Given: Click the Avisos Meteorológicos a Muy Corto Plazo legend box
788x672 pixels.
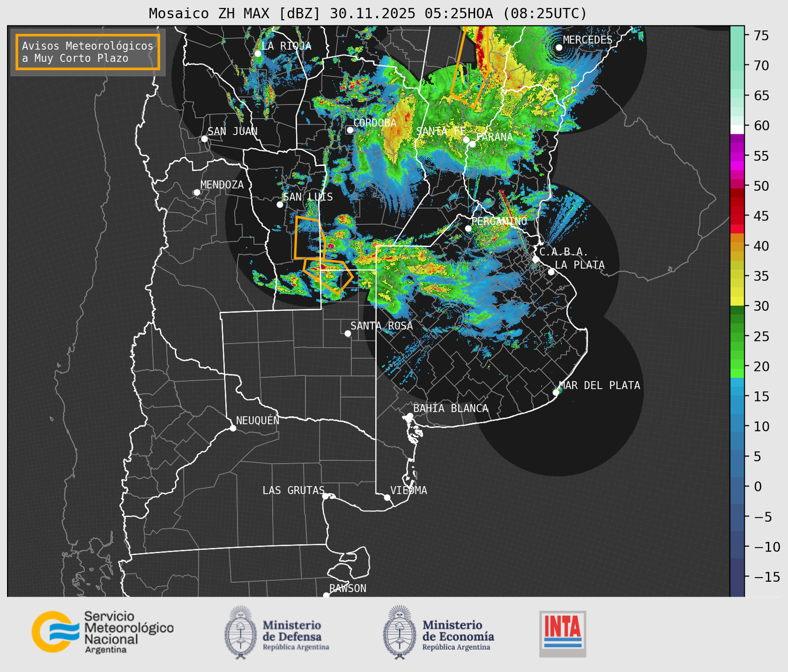Looking at the screenshot, I should [88, 52].
